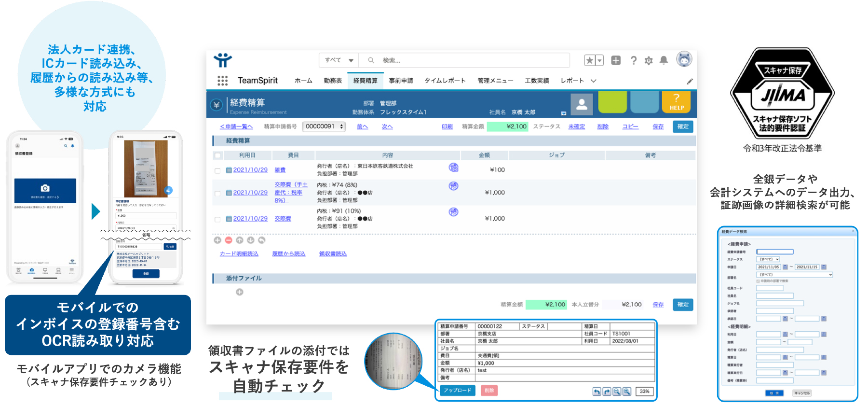Open the question mark help icon in header

click(634, 60)
